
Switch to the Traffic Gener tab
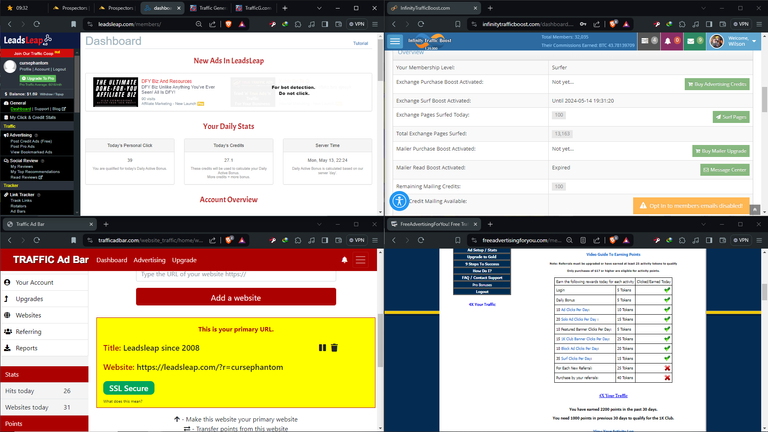pyautogui.click(x=208, y=8)
